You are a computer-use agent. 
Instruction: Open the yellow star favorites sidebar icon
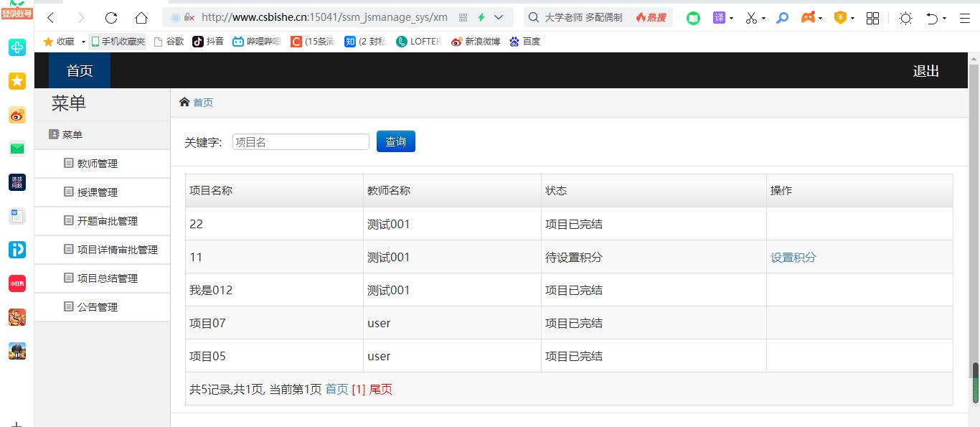[x=17, y=81]
